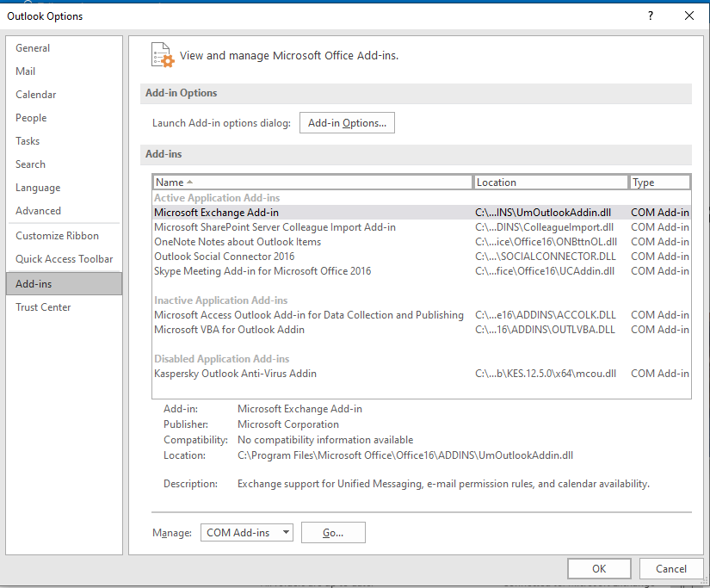Click the Location column header

pos(551,183)
